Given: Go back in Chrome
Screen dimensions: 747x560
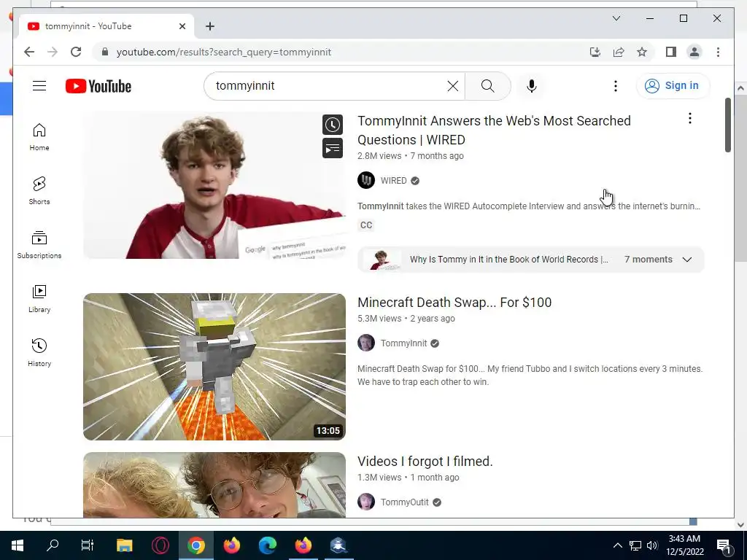Looking at the screenshot, I should [29, 52].
